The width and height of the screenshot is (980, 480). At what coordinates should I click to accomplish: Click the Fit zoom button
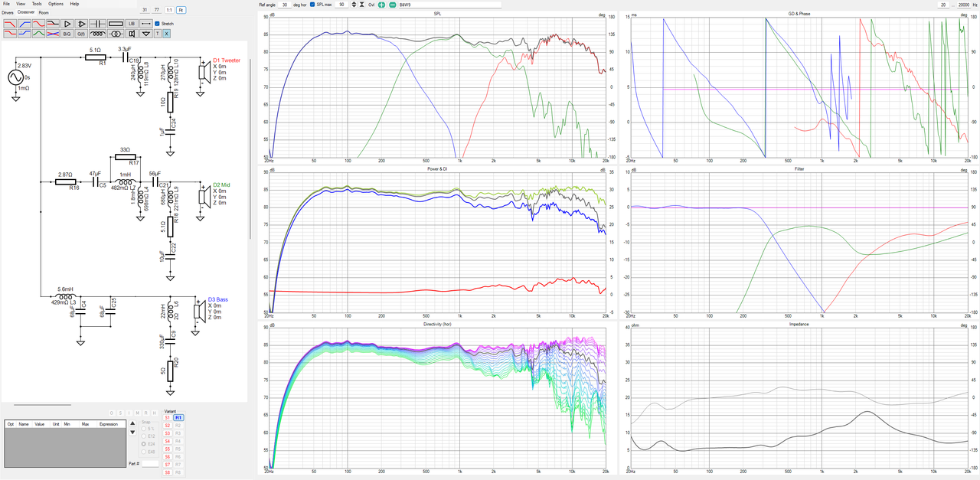(181, 10)
